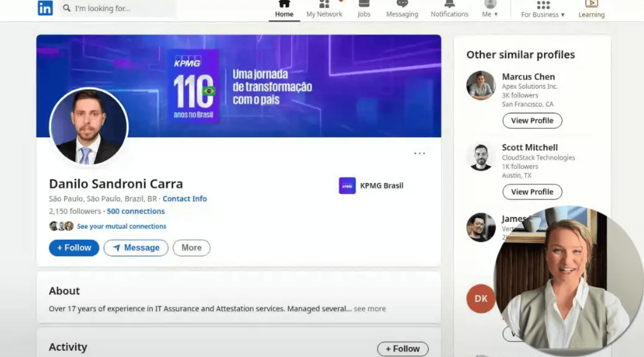The width and height of the screenshot is (644, 357).
Task: Click "São Paulo, São Paulo, Brazil, BR" location
Action: tap(103, 199)
